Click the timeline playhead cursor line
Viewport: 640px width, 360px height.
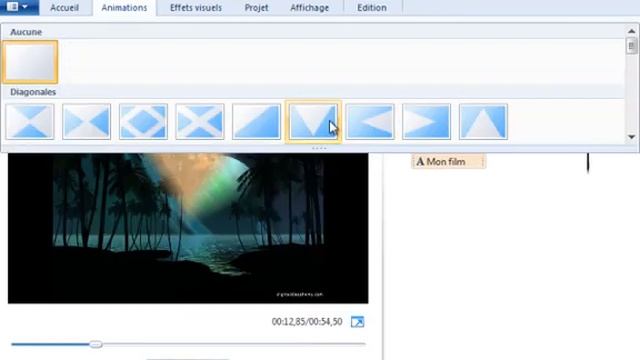coord(588,162)
